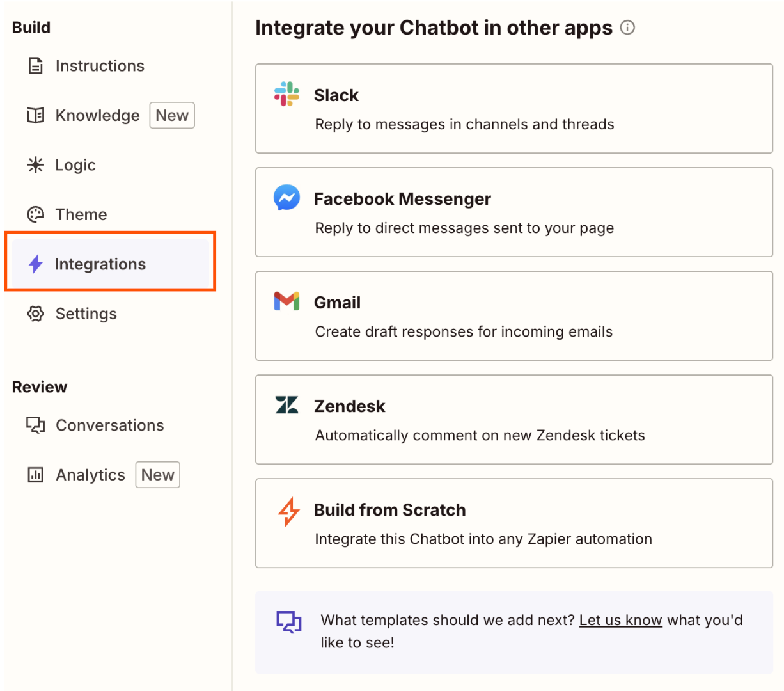Go to the Logic section
Screen dimensions: 784x691
(x=111, y=165)
